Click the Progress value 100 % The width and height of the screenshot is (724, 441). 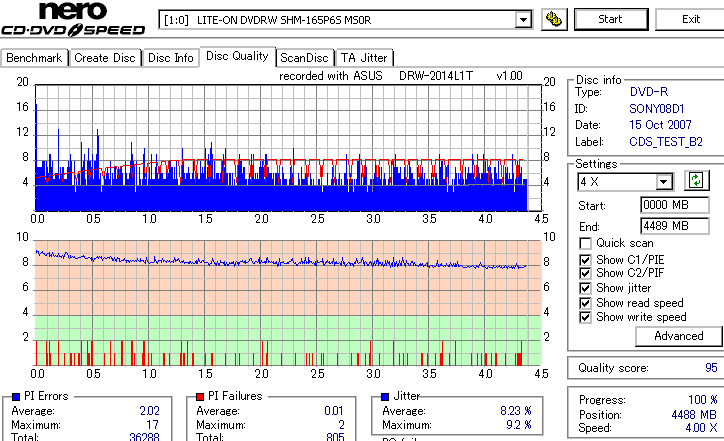coord(702,400)
